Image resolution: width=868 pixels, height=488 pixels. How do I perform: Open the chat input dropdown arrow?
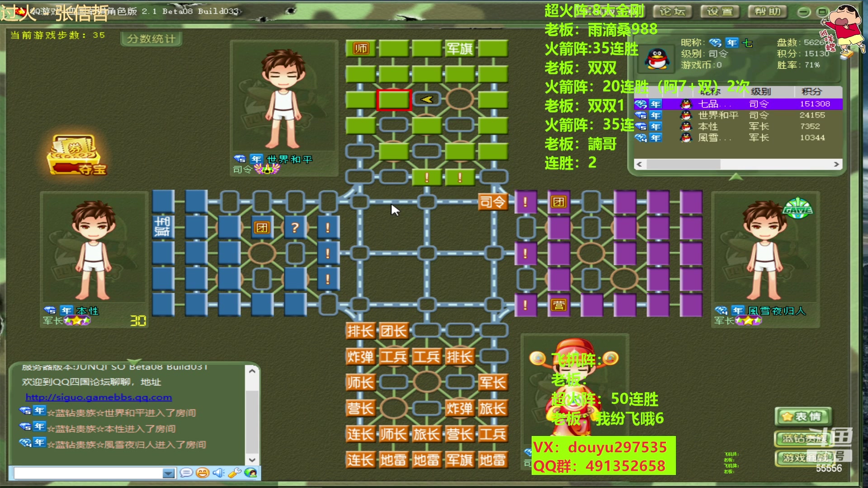pyautogui.click(x=168, y=473)
